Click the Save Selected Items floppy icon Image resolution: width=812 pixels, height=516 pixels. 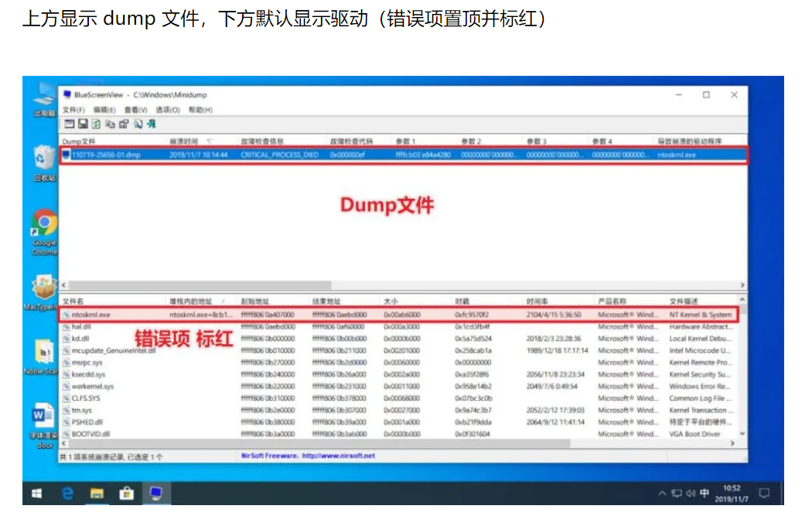click(x=83, y=124)
